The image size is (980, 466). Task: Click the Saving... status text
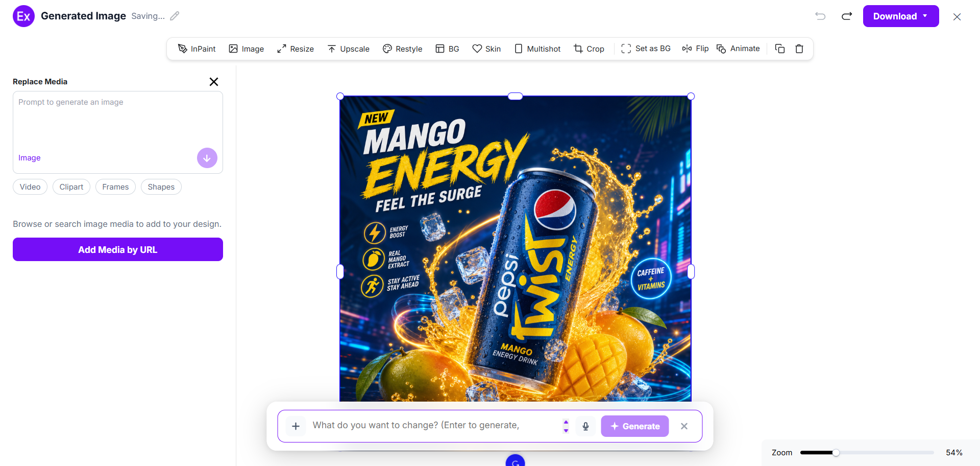click(148, 16)
